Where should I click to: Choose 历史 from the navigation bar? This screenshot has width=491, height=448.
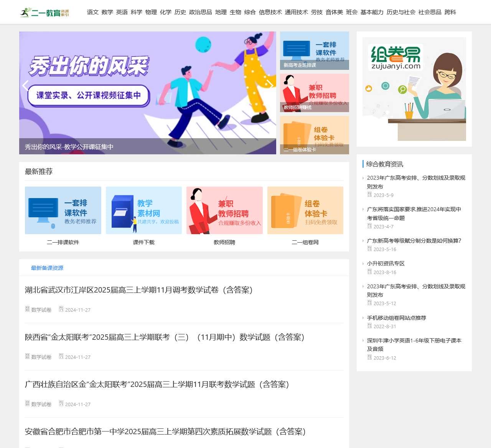click(180, 12)
